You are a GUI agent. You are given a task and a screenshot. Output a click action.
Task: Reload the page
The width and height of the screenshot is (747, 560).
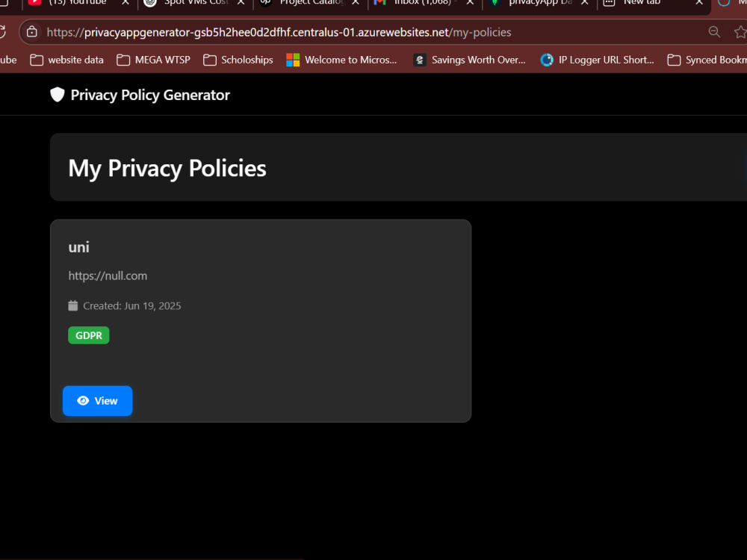coord(2,32)
